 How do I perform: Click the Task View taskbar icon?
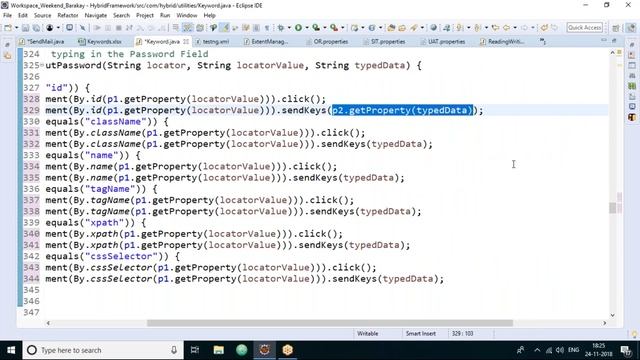(195, 350)
